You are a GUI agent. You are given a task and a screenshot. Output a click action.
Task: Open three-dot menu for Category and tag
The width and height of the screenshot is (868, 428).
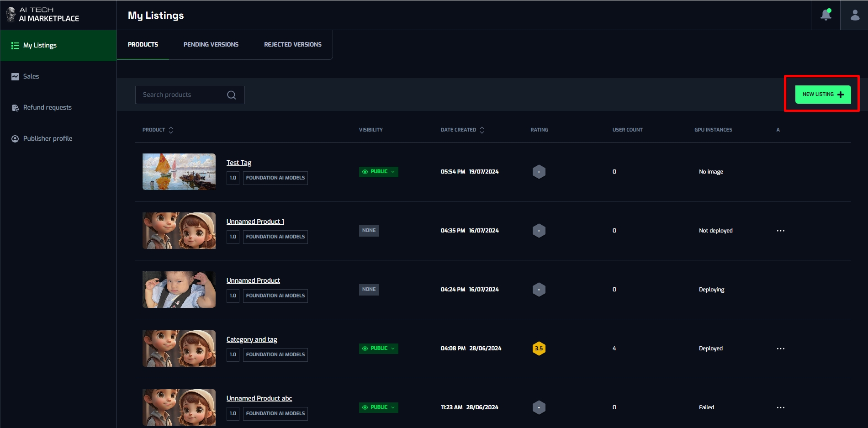tap(780, 349)
